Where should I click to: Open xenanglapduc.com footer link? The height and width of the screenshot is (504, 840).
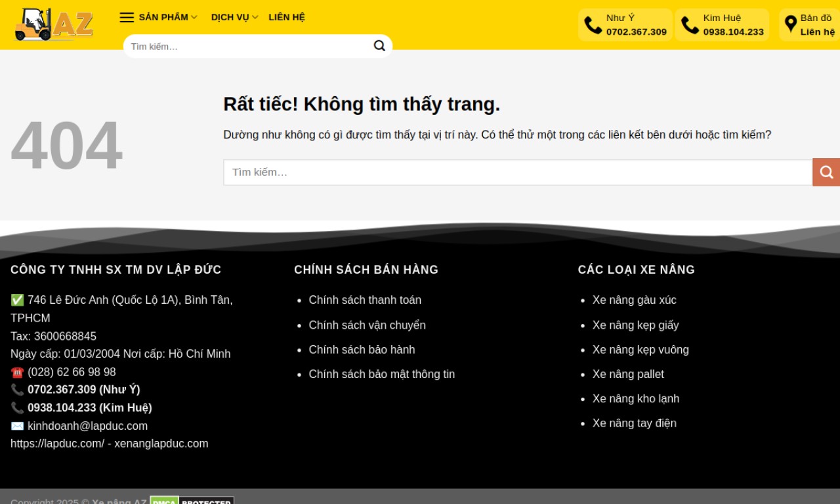click(161, 444)
